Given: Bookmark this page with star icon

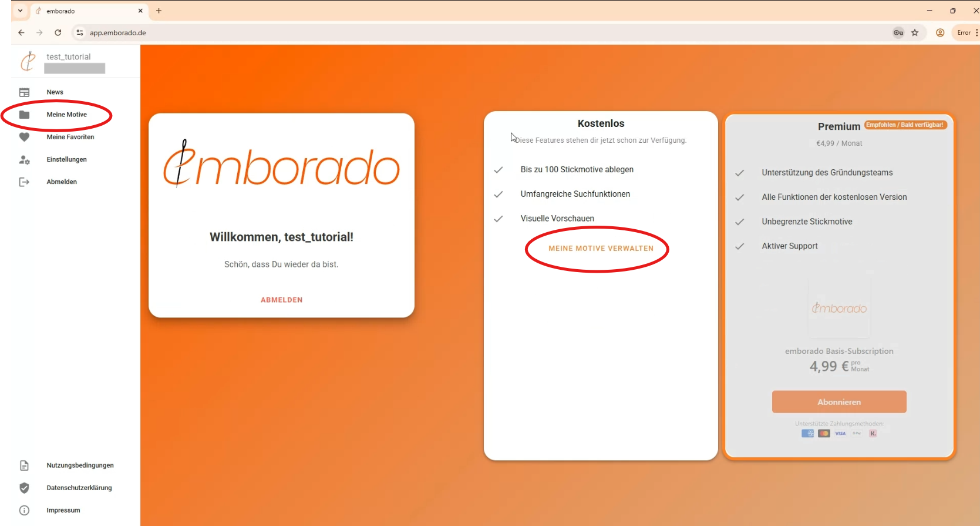Looking at the screenshot, I should tap(915, 33).
